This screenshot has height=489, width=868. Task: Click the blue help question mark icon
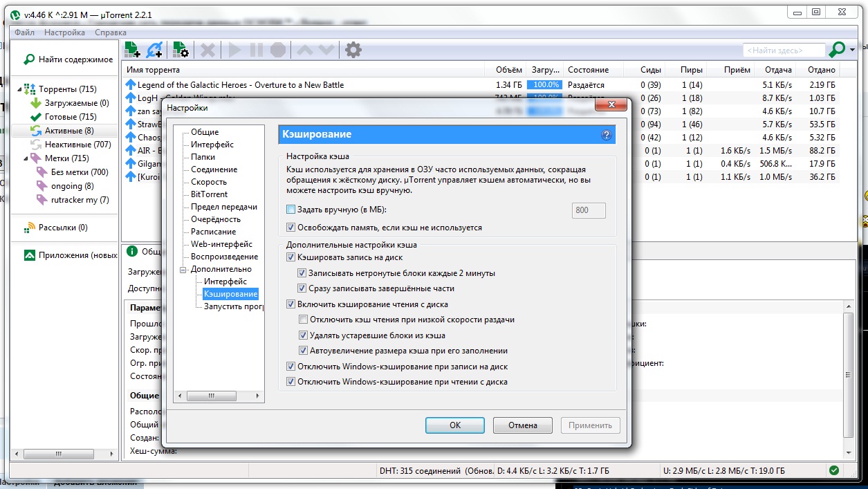tap(607, 135)
